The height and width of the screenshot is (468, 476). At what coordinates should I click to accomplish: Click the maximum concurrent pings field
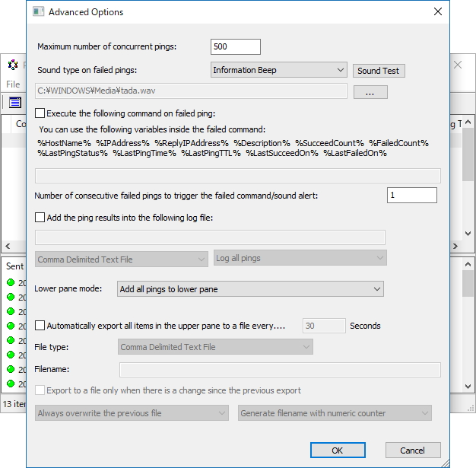(x=236, y=47)
